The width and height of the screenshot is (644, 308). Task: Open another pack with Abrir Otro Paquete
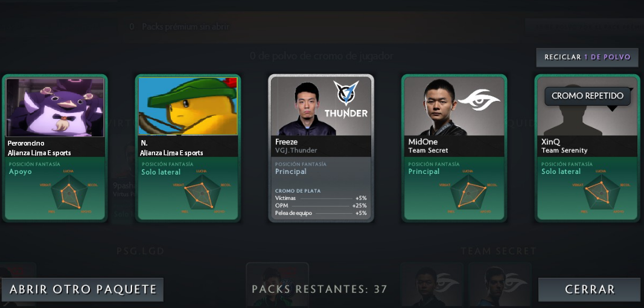83,289
